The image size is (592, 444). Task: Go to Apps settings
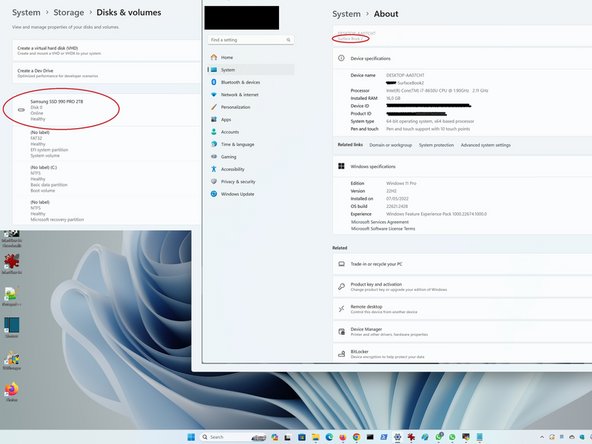pos(251,120)
